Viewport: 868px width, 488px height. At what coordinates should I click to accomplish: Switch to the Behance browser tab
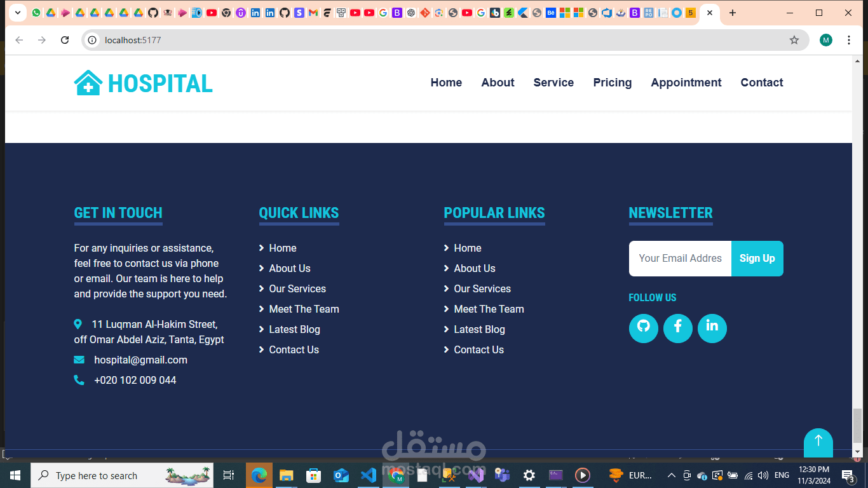551,13
